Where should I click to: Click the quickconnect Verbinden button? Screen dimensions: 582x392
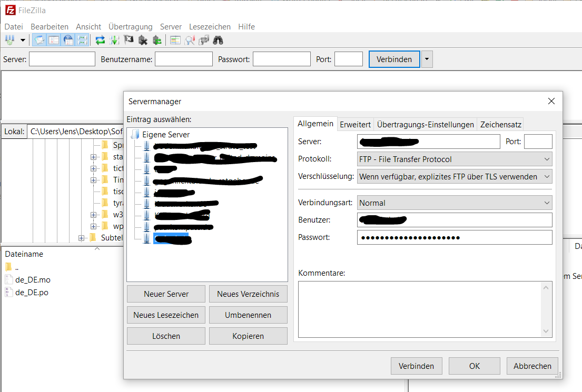(394, 59)
